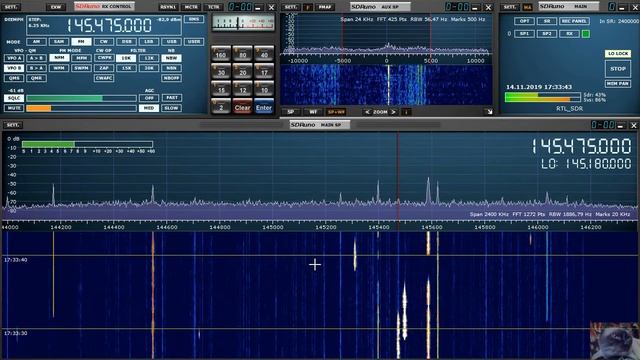640x360 pixels.
Task: Tap the 15 band keypad button
Action: 220,89
